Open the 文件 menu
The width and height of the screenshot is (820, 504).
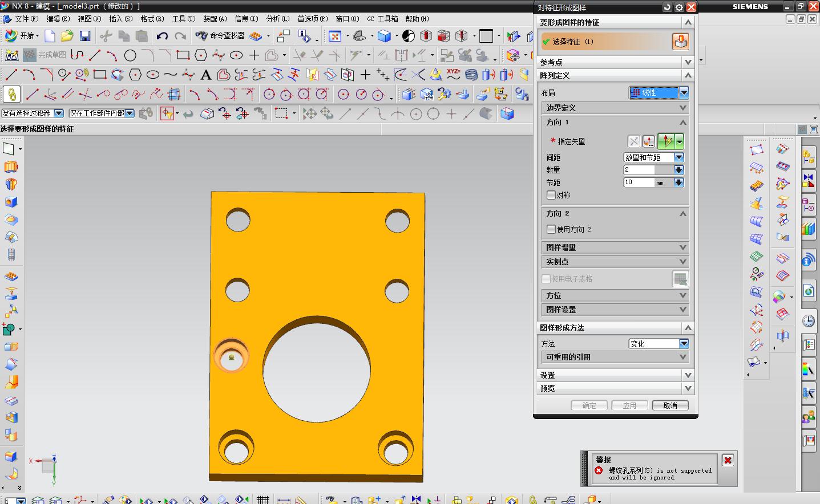click(x=26, y=19)
